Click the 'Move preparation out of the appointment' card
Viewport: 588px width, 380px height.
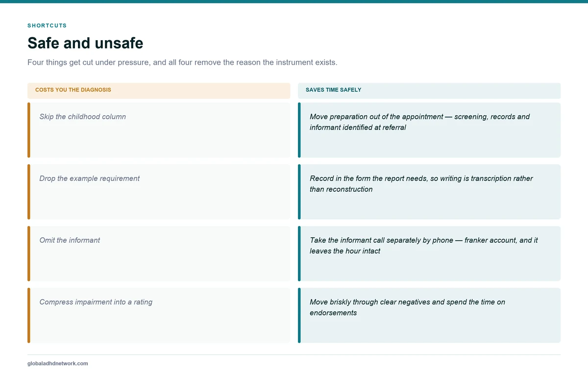[x=429, y=130]
